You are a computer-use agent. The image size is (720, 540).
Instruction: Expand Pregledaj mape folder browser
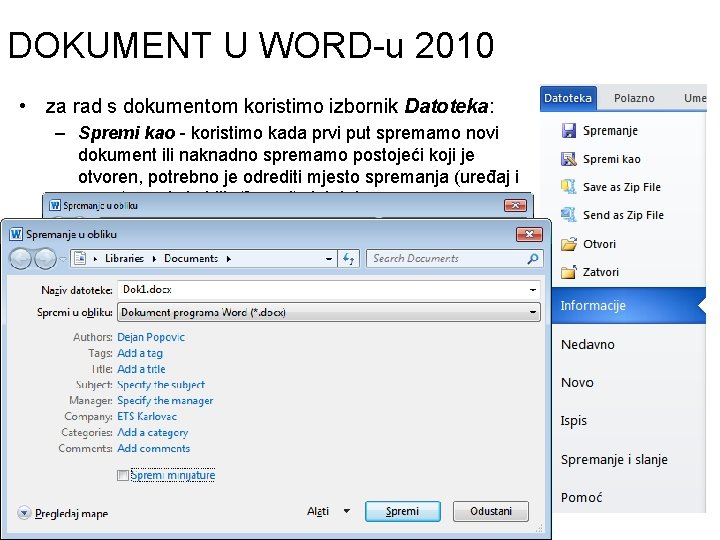point(24,513)
